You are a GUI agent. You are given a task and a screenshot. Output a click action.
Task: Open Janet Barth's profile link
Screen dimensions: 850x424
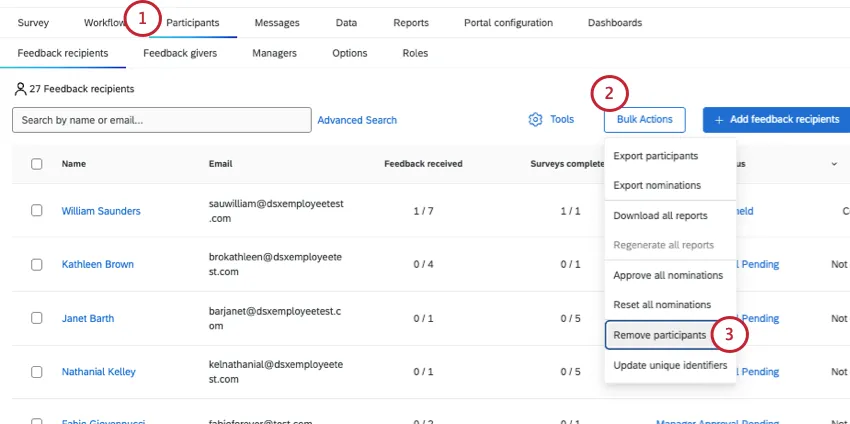[88, 318]
